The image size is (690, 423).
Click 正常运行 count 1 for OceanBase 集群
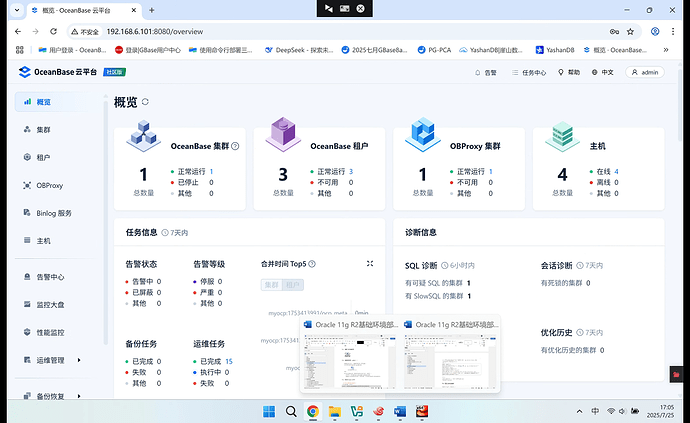click(x=212, y=172)
